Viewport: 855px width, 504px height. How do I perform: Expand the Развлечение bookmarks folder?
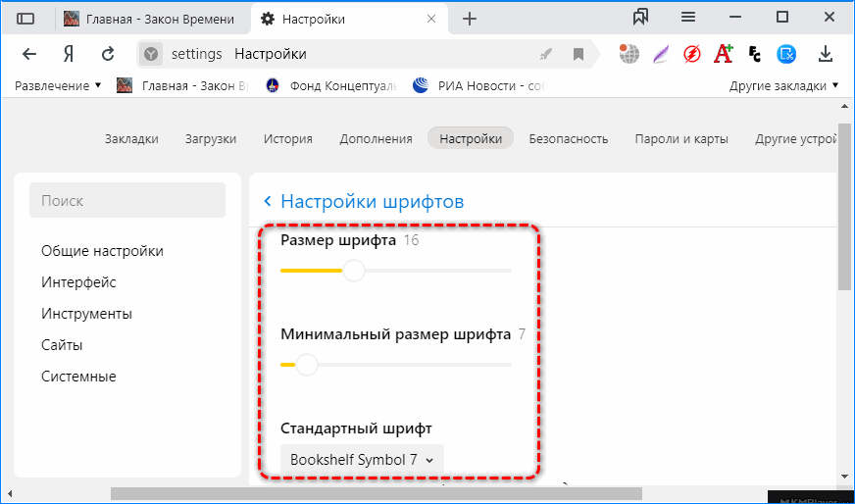(x=59, y=85)
